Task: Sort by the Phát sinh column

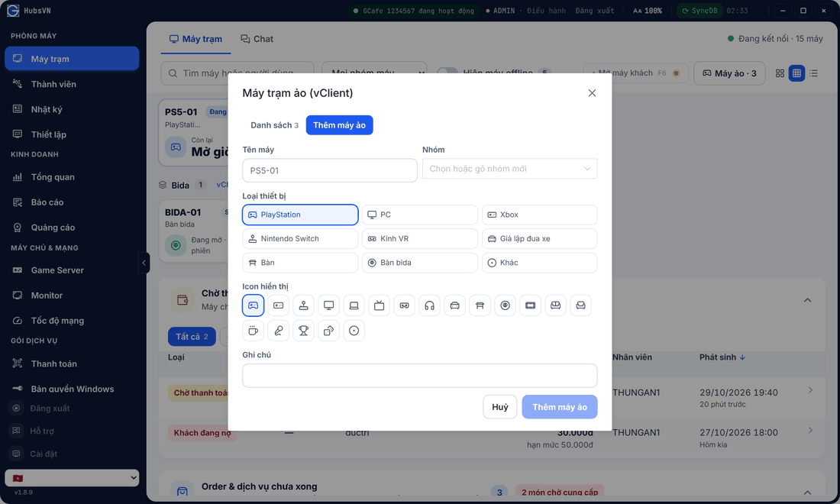Action: coord(722,357)
